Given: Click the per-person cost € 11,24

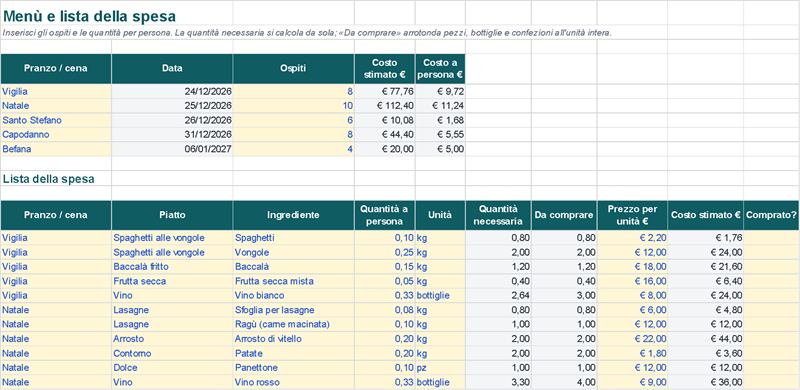Looking at the screenshot, I should tap(440, 106).
